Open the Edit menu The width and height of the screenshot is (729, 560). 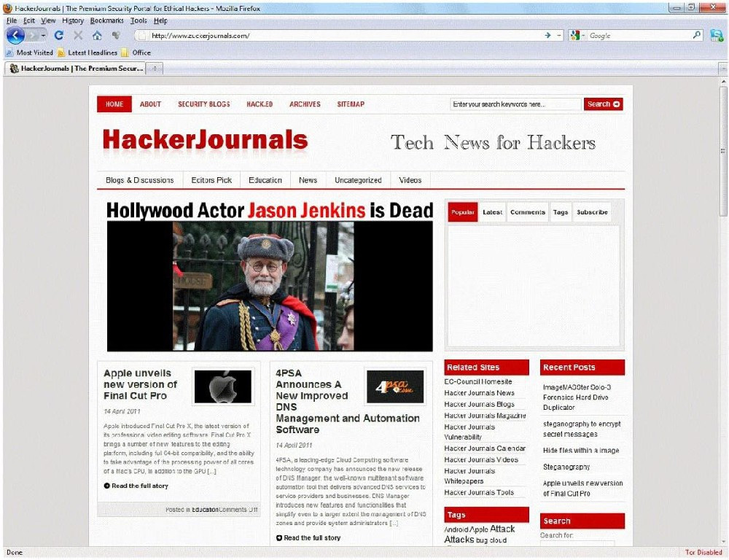[29, 20]
